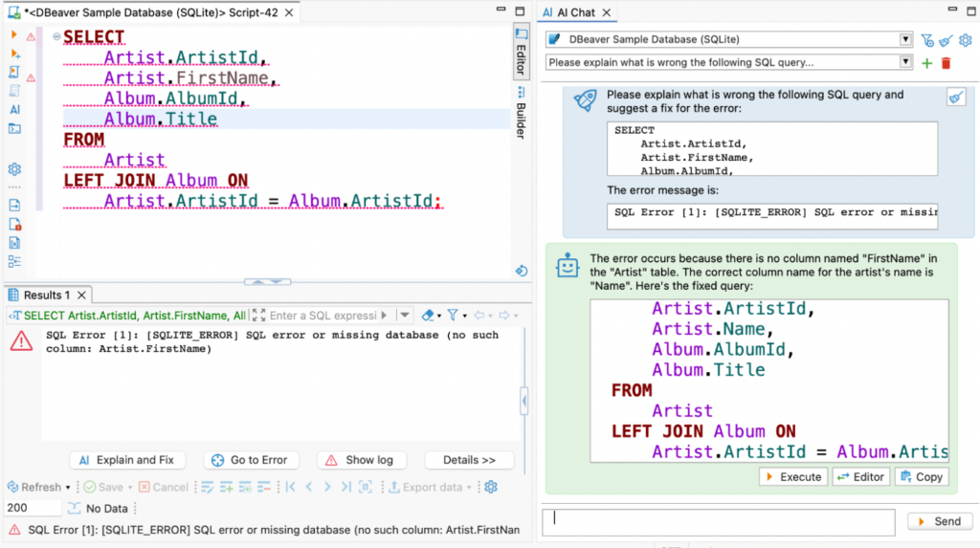Send fixed query to Editor button
980x548 pixels.
point(861,477)
